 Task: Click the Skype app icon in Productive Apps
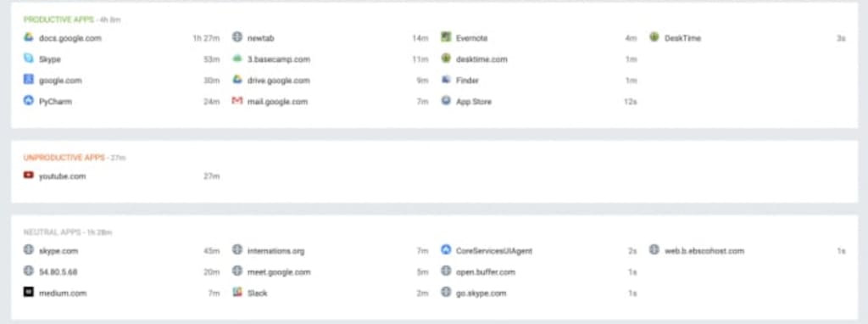tap(29, 59)
